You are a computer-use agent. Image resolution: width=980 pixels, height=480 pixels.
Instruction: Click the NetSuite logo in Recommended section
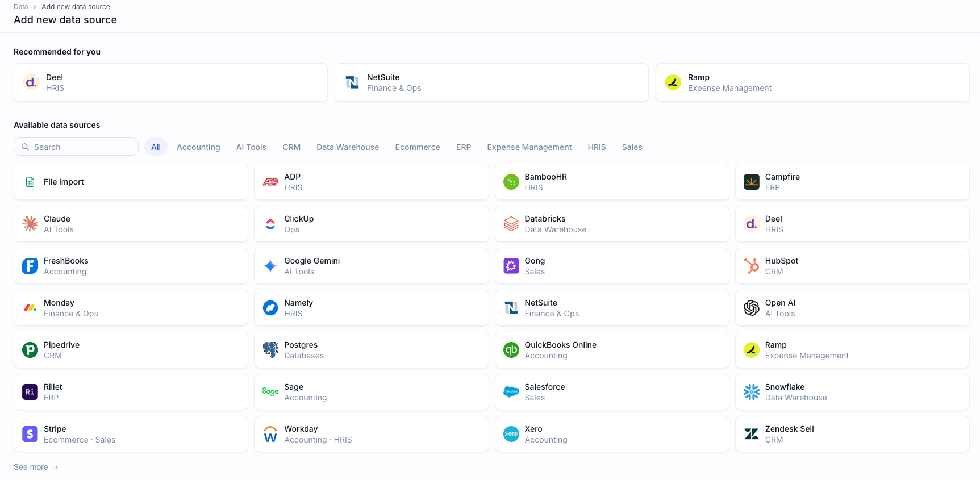(352, 82)
